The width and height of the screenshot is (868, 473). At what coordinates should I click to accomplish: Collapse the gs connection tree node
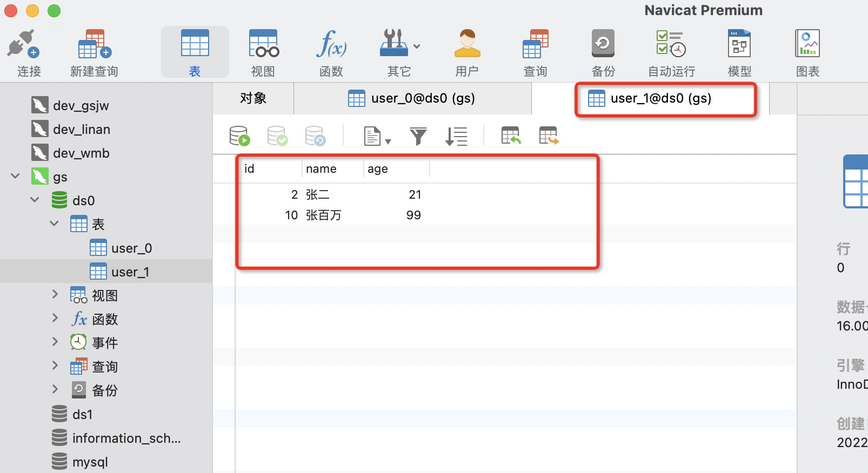pos(16,176)
